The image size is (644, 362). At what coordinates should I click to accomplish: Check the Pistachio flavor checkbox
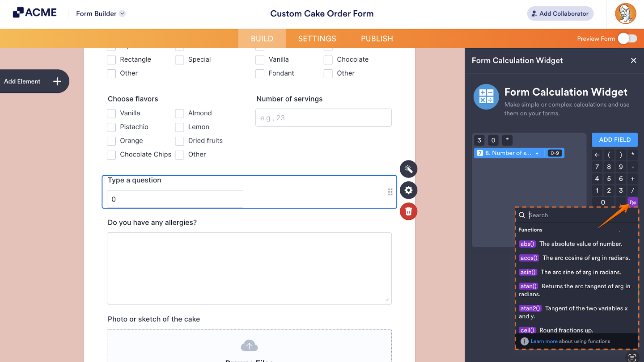pyautogui.click(x=111, y=127)
